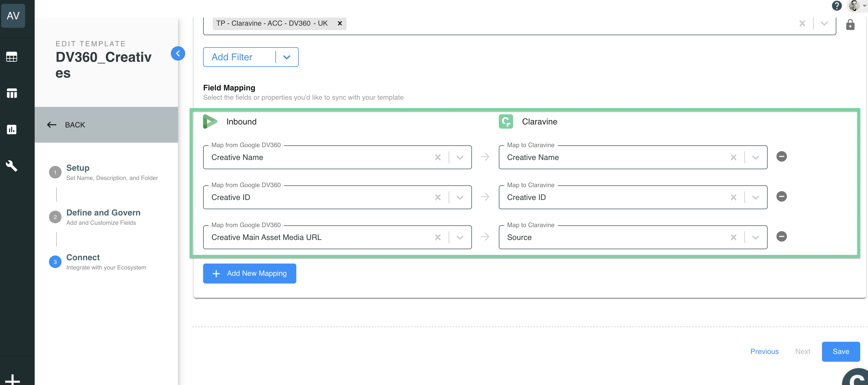Expand the Claravine Creative Name target dropdown
This screenshot has height=385, width=868.
pyautogui.click(x=756, y=157)
